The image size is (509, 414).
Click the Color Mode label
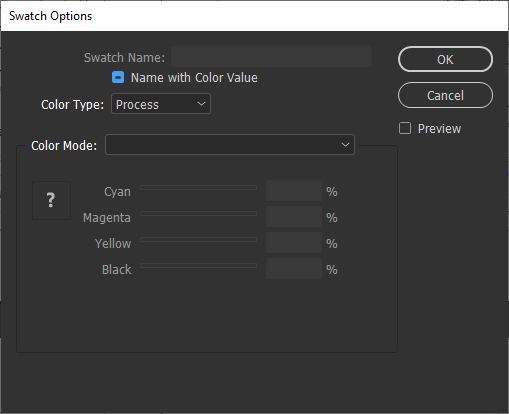pyautogui.click(x=64, y=146)
